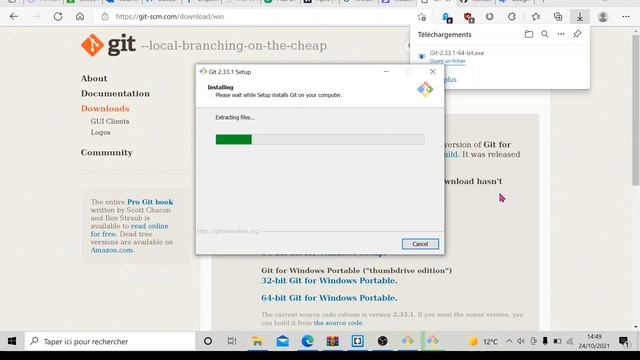Download 64-bit Git for Windows Portable
This screenshot has height=360, width=640.
tap(329, 298)
